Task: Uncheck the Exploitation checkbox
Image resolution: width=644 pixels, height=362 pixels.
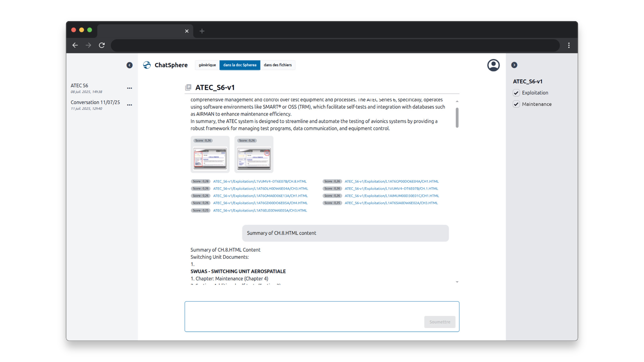Action: coord(516,93)
